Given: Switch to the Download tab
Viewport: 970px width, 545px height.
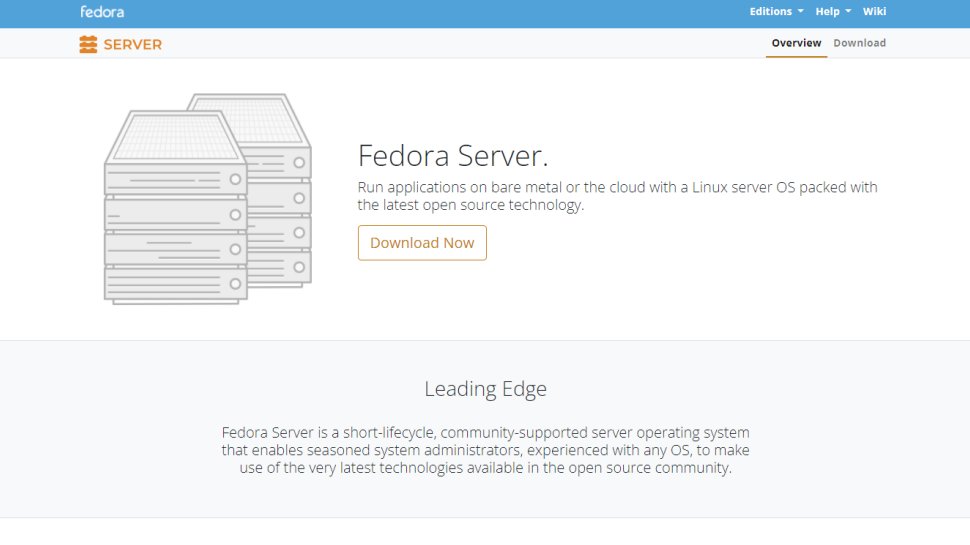Looking at the screenshot, I should point(859,43).
